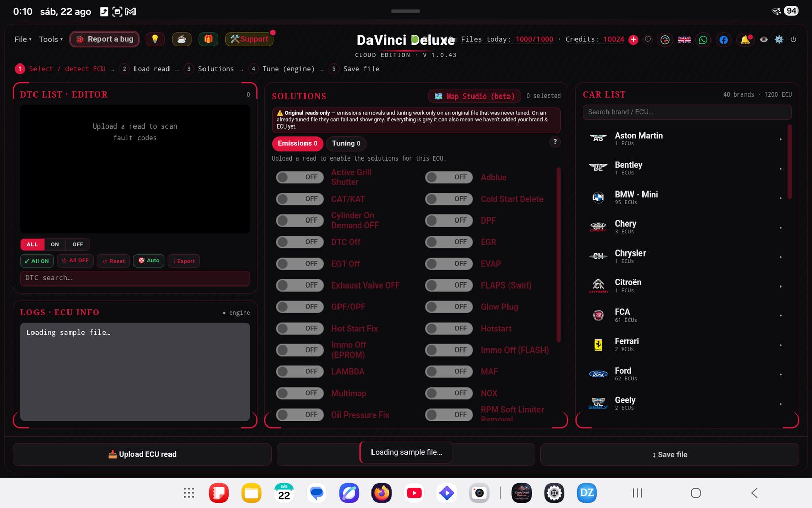The width and height of the screenshot is (812, 508).
Task: Open Support with the tools icon
Action: pos(249,39)
